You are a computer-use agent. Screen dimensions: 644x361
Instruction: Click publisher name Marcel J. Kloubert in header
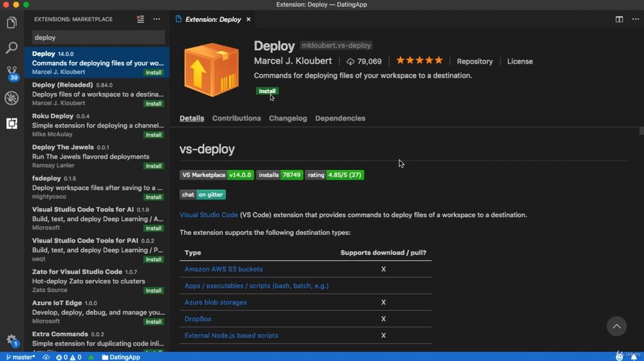293,60
